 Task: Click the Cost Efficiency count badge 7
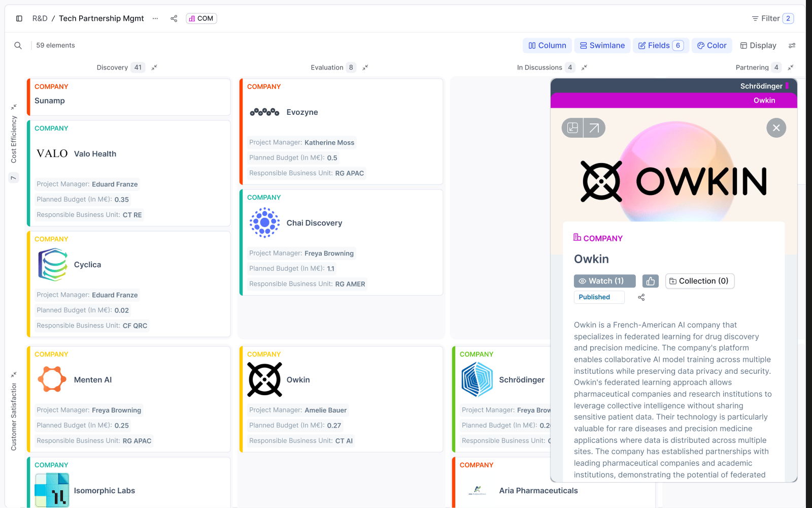coord(14,177)
